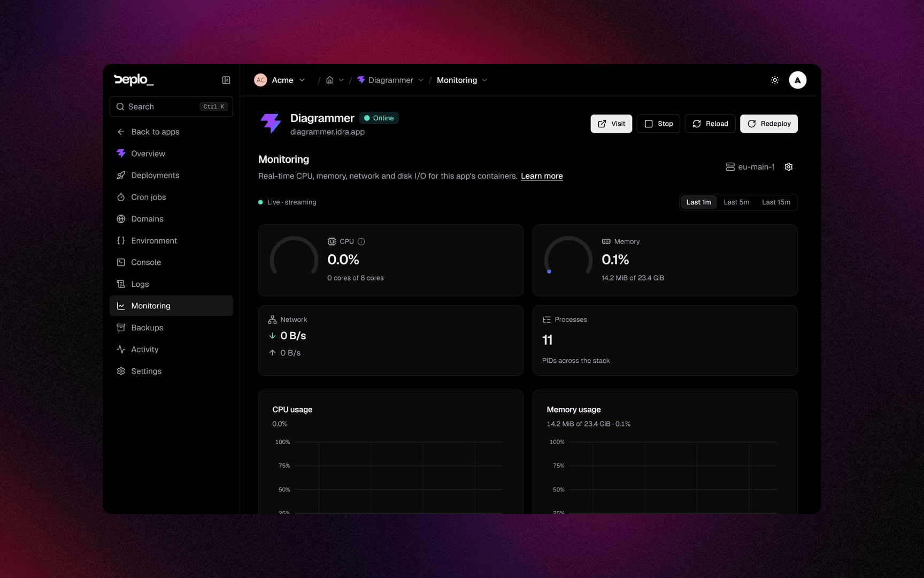Redeploy the Diagrammer app

click(769, 124)
